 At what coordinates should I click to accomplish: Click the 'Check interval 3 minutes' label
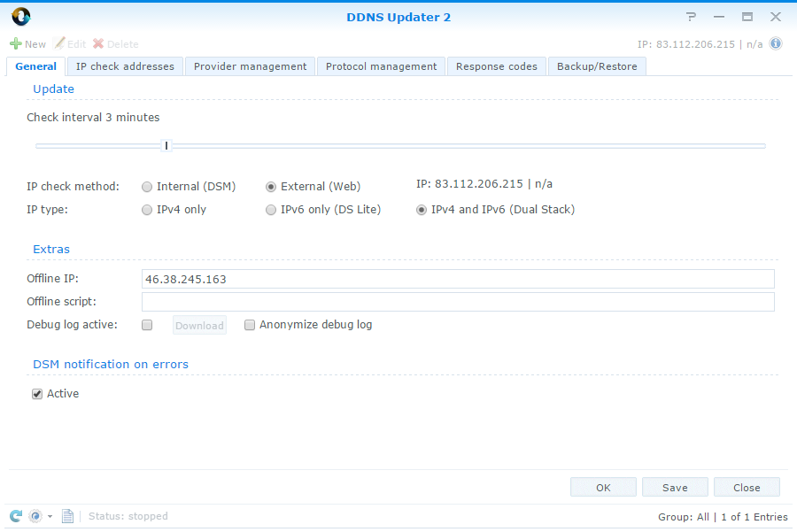click(93, 118)
